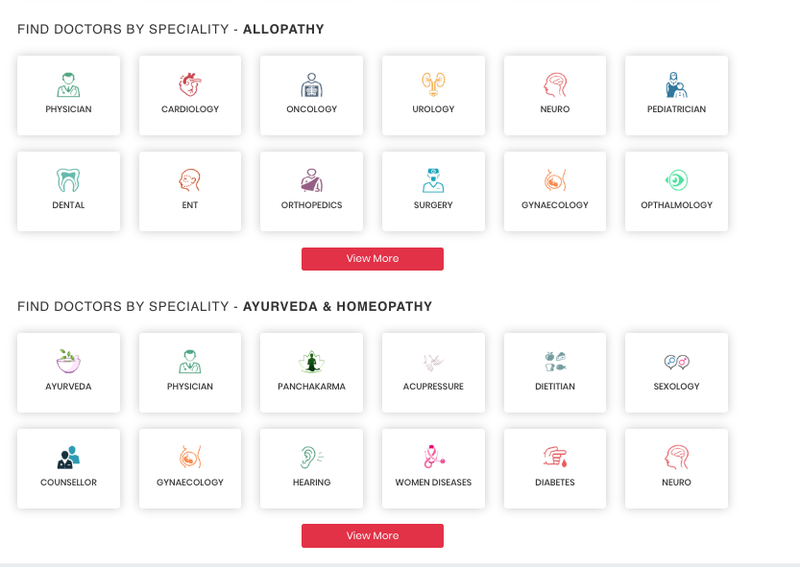Choose the Urology kidneys icon

pyautogui.click(x=433, y=84)
